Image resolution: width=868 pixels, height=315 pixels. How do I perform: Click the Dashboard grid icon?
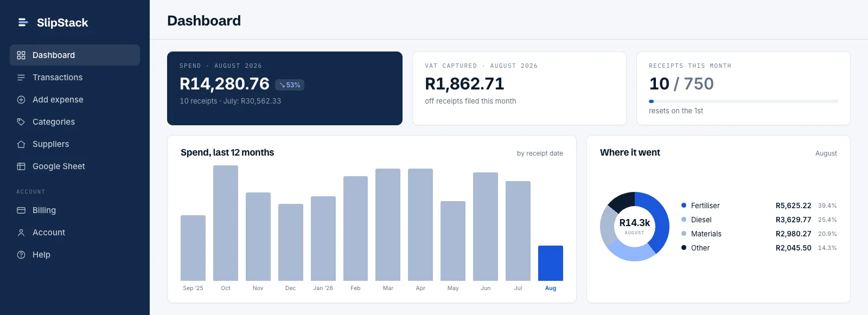(21, 55)
